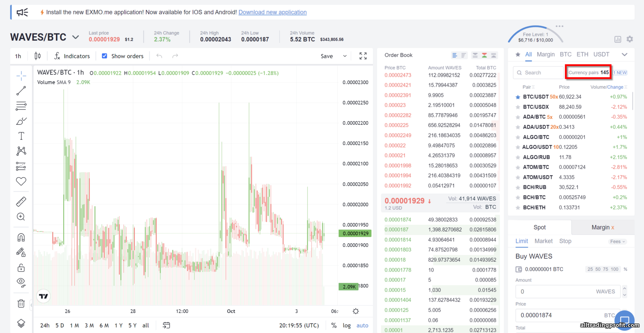This screenshot has height=333, width=644.
Task: Activate the magnet snap mode
Action: 21,237
